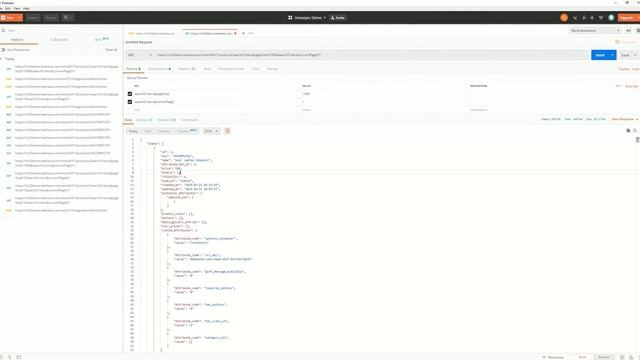Click the Invite button
Image resolution: width=640 pixels, height=360 pixels.
[338, 18]
